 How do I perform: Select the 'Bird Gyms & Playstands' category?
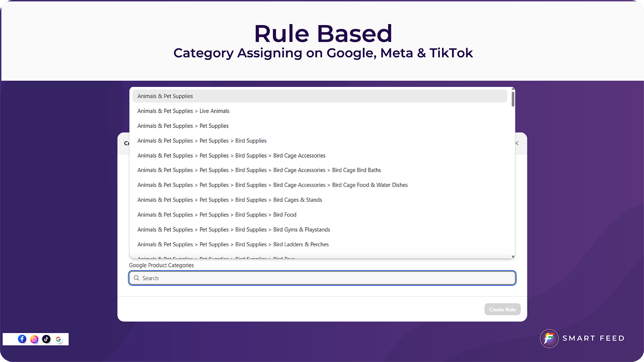tap(320, 230)
